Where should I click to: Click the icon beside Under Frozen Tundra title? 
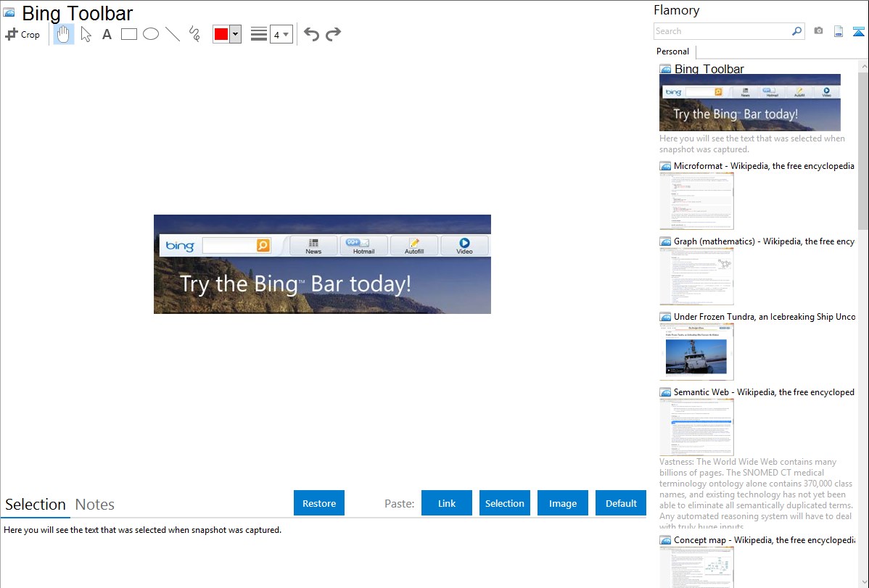coord(666,317)
